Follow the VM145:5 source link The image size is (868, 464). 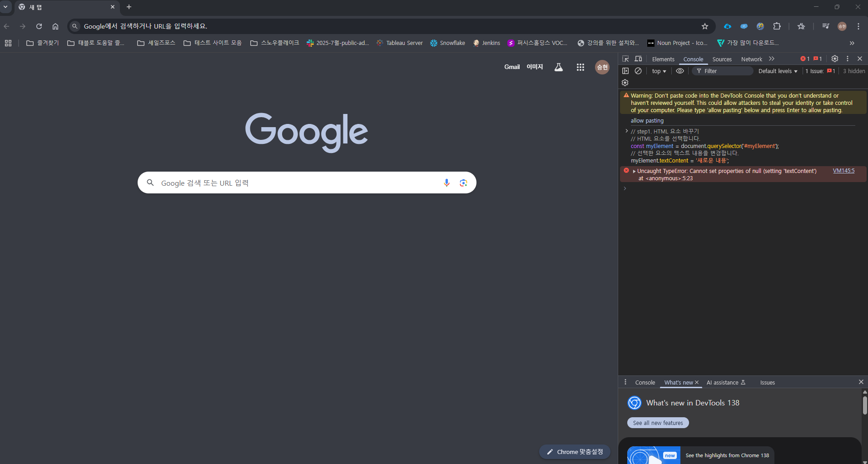pyautogui.click(x=843, y=171)
